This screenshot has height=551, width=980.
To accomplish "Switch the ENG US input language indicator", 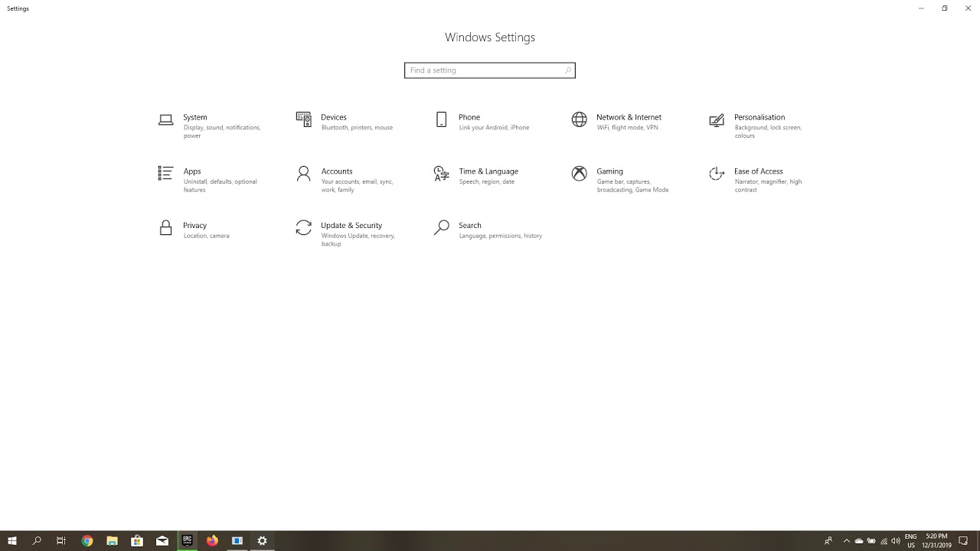I will coord(911,541).
